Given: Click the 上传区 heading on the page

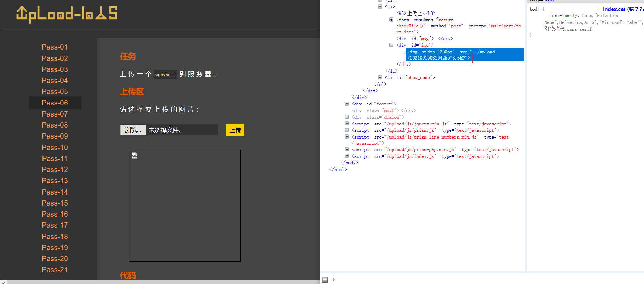Looking at the screenshot, I should tap(132, 92).
